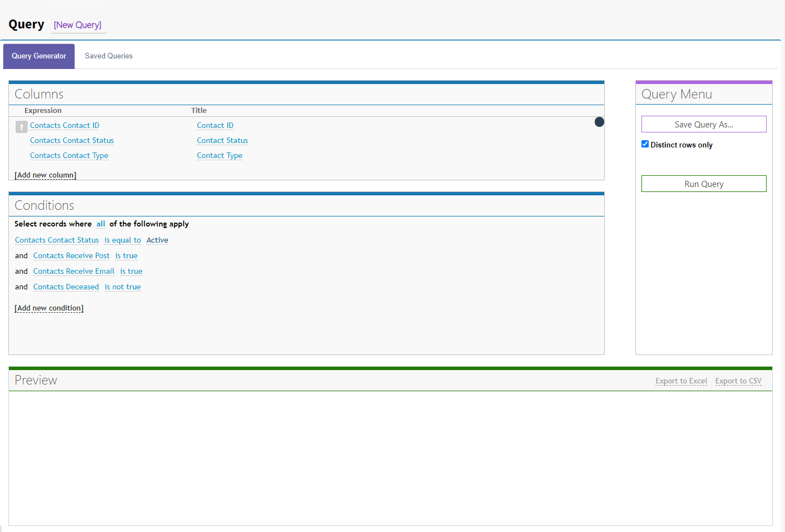Viewport: 785px width, 532px height.
Task: Open the Save Query As dialog
Action: [704, 124]
